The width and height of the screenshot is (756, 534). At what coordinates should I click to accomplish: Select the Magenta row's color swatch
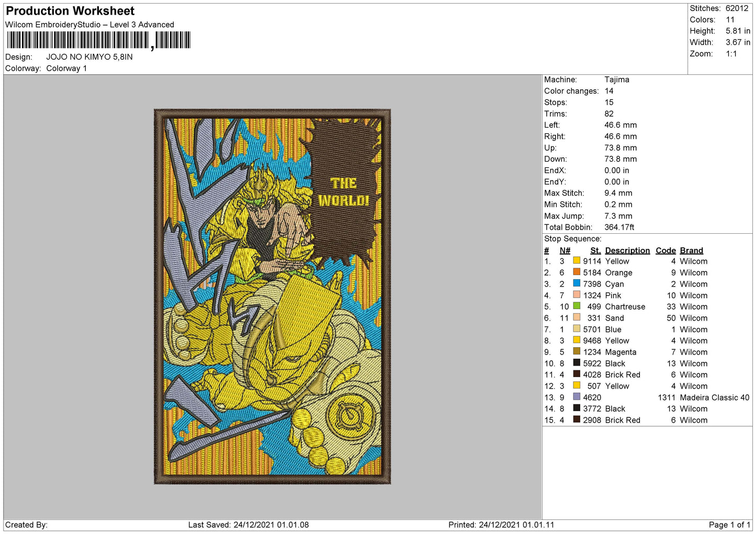(577, 351)
